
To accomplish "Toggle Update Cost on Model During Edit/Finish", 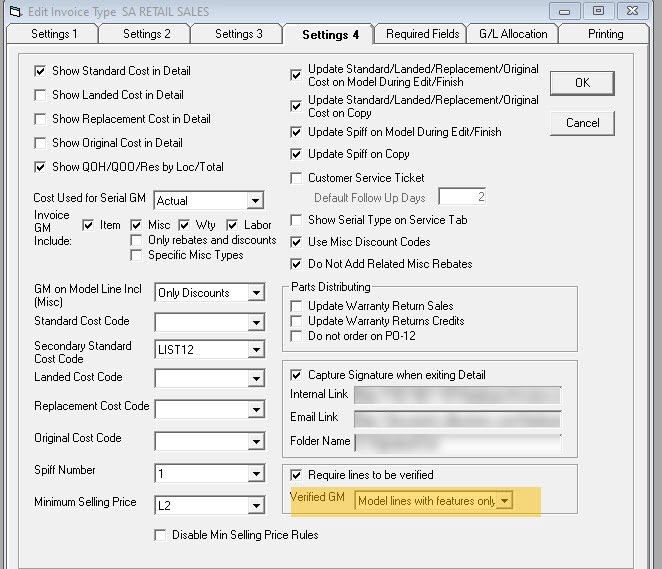I will click(x=296, y=75).
